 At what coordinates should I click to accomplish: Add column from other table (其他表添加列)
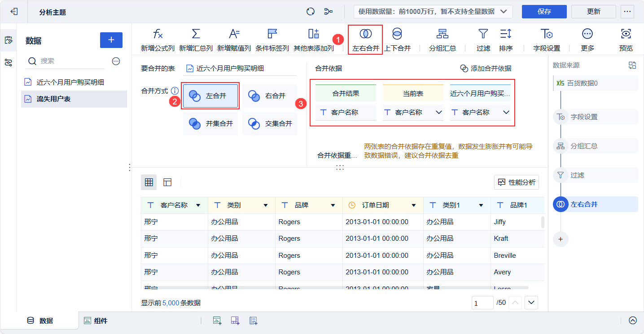(x=314, y=40)
